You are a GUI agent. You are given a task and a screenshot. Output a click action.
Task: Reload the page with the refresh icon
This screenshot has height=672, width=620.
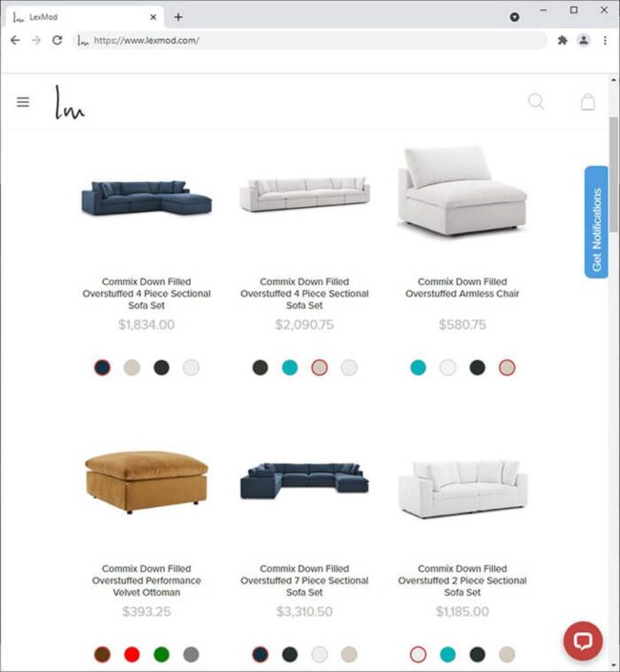57,40
